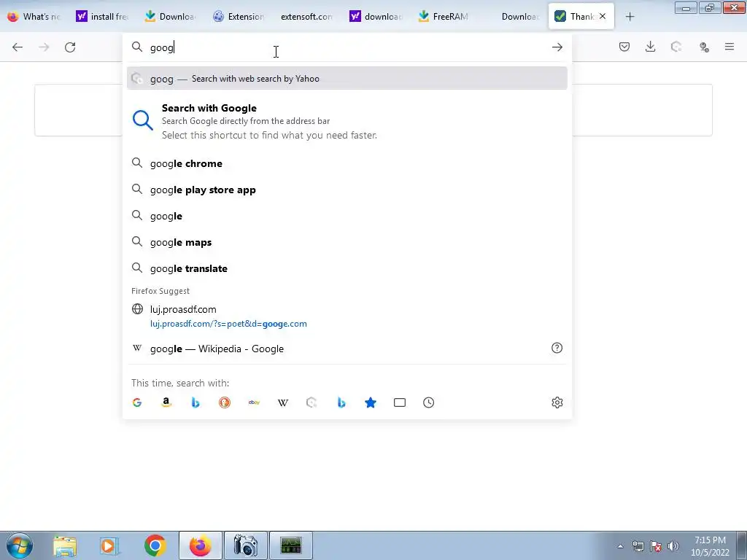
Task: Choose the Search with Google shortcut
Action: click(347, 121)
